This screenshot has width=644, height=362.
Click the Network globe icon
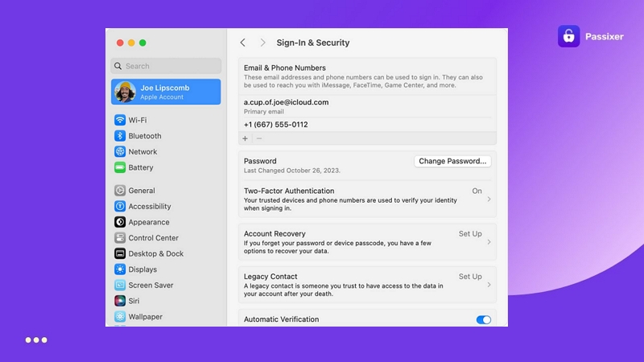pyautogui.click(x=120, y=151)
